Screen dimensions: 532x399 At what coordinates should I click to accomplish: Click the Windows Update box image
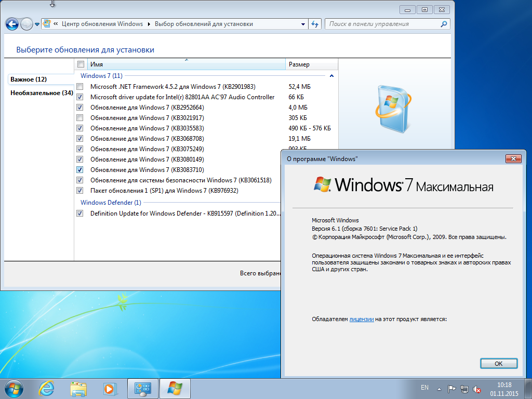(394, 109)
